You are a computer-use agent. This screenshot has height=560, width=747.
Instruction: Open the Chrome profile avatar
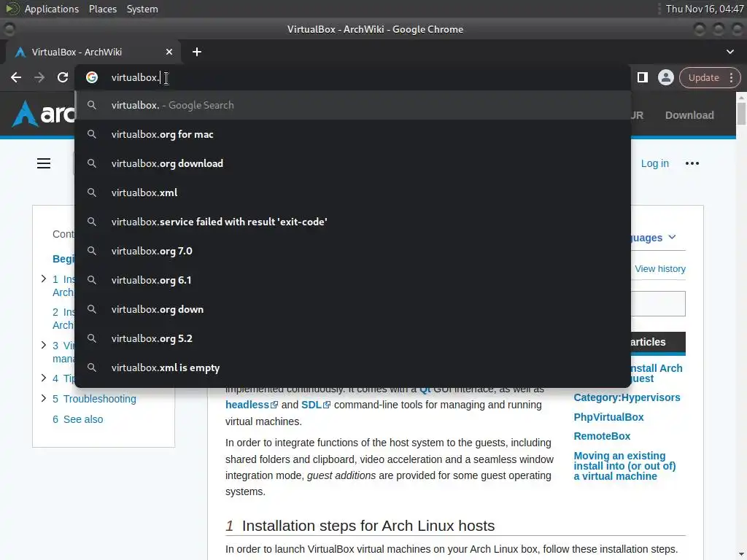pyautogui.click(x=665, y=77)
